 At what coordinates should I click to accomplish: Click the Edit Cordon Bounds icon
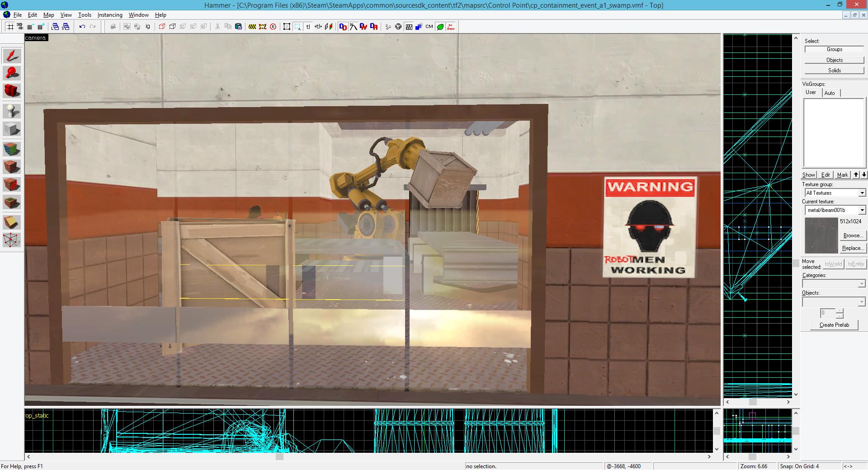click(x=263, y=27)
